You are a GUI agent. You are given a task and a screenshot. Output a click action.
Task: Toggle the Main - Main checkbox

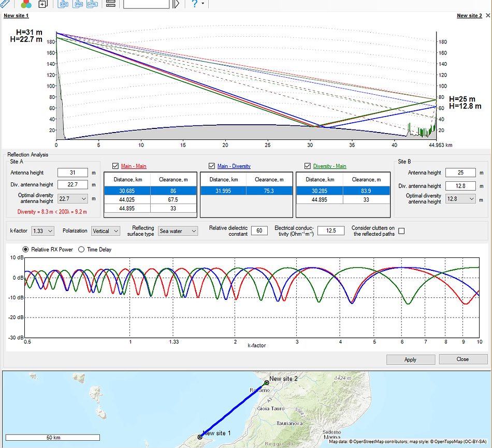[x=115, y=166]
